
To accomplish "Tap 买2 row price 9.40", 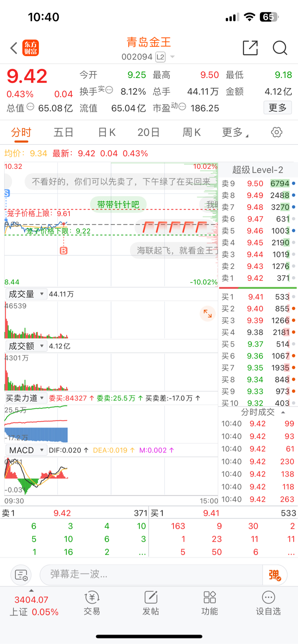I will (x=255, y=309).
